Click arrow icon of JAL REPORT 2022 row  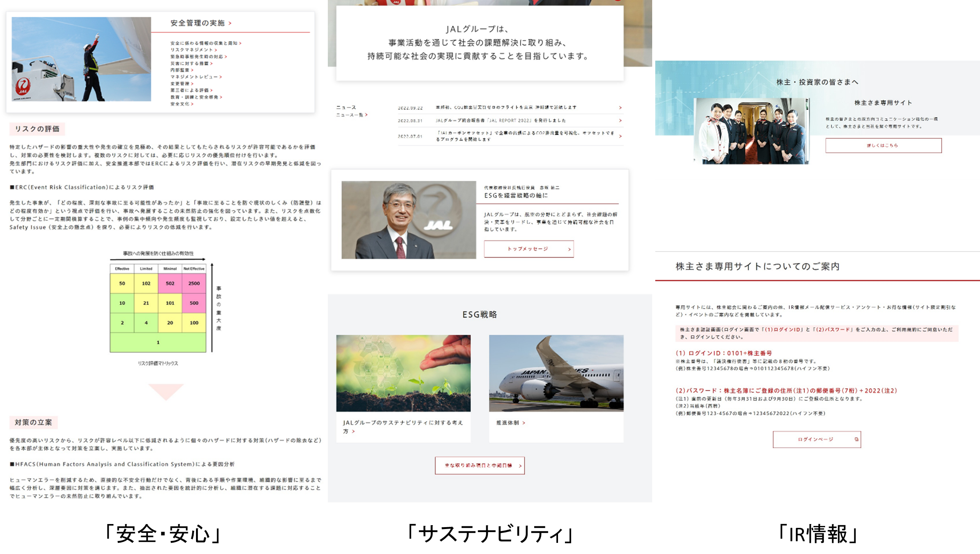coord(620,121)
